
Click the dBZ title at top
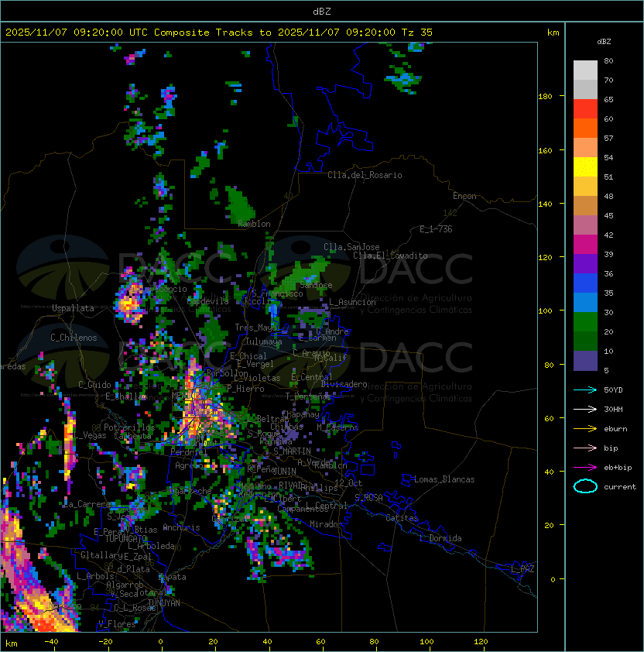click(322, 11)
